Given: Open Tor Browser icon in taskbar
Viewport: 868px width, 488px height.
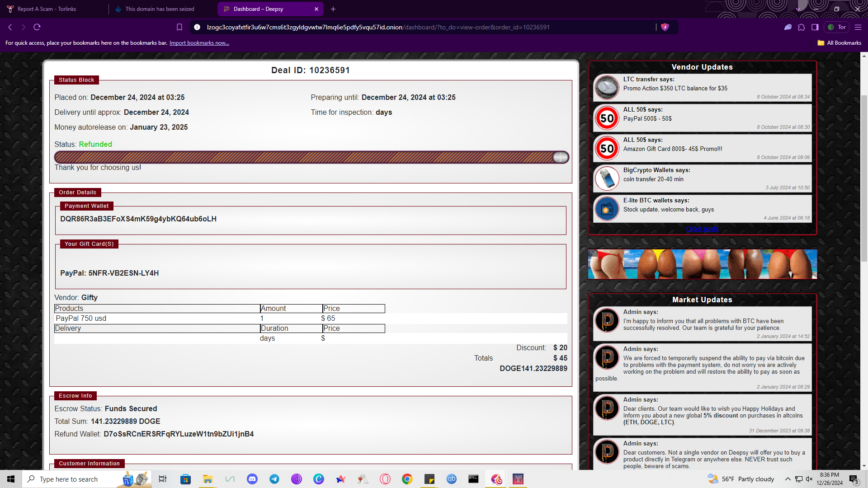Looking at the screenshot, I should tap(297, 479).
